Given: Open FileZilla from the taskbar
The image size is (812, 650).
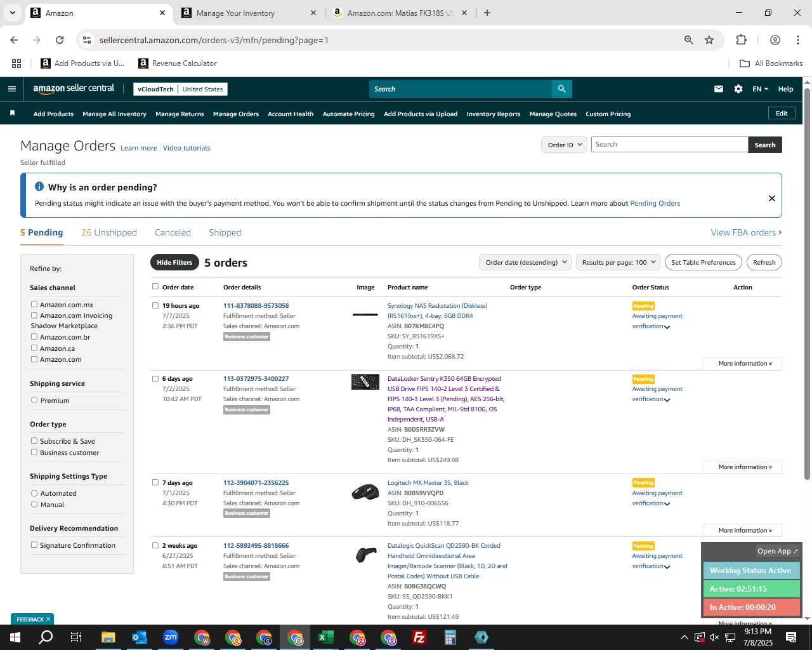Looking at the screenshot, I should [419, 637].
